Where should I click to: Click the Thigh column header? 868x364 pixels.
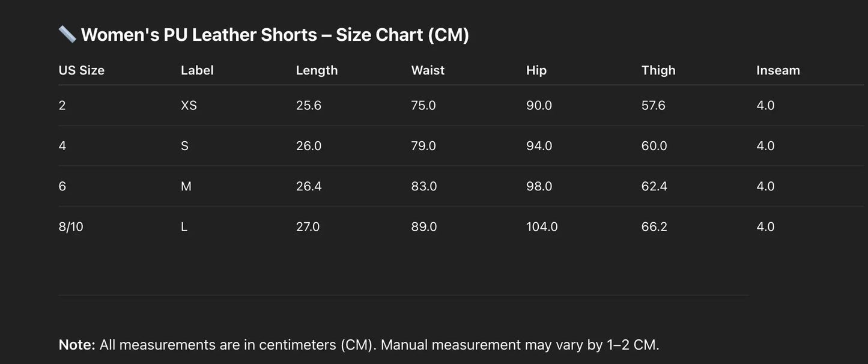click(658, 70)
